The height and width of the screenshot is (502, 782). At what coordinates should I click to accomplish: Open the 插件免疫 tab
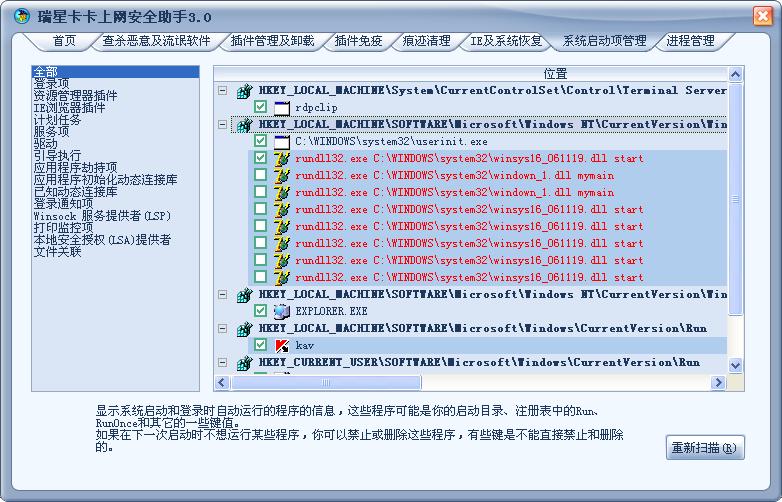(x=359, y=41)
